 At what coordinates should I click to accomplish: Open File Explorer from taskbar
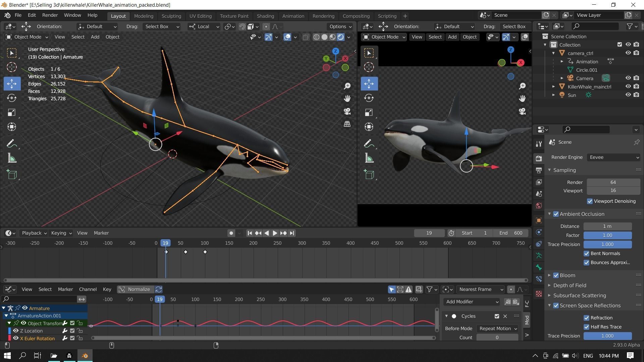coord(54,356)
